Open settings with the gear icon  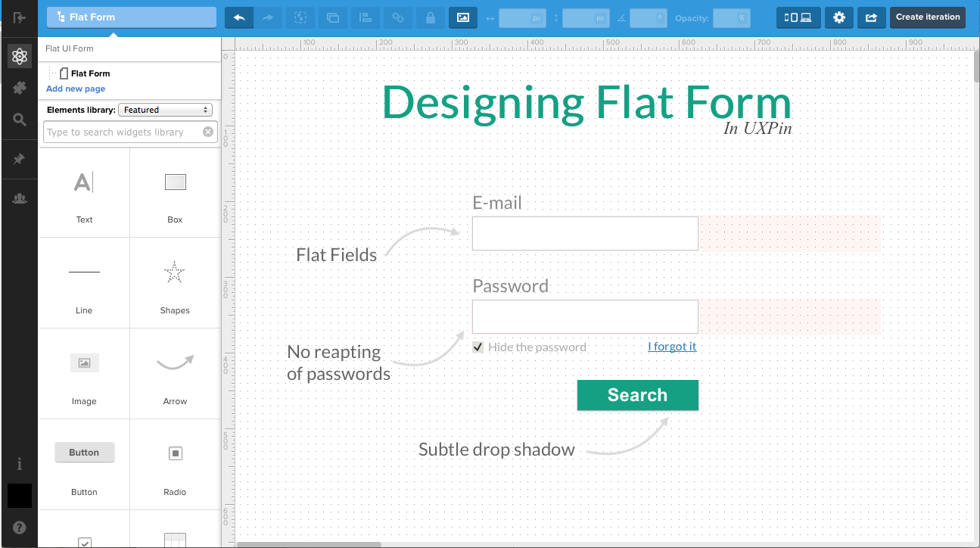[x=838, y=17]
